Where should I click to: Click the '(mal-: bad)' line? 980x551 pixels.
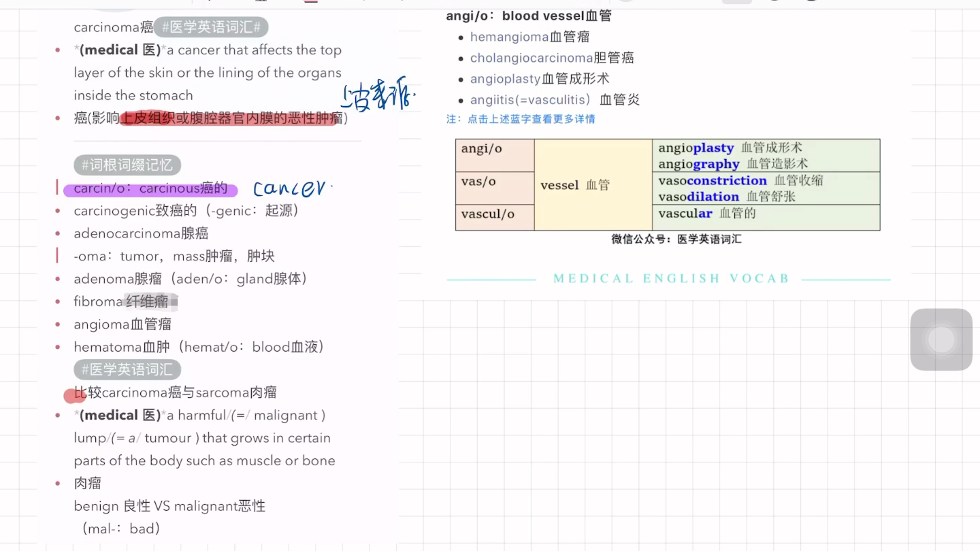point(120,529)
